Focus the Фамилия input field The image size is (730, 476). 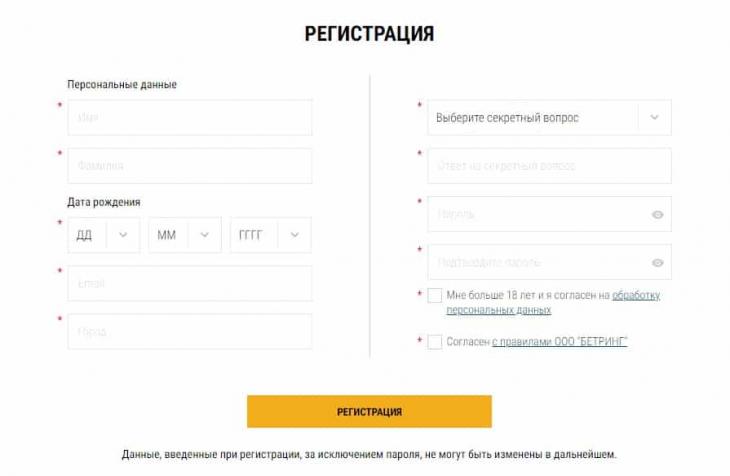190,166
